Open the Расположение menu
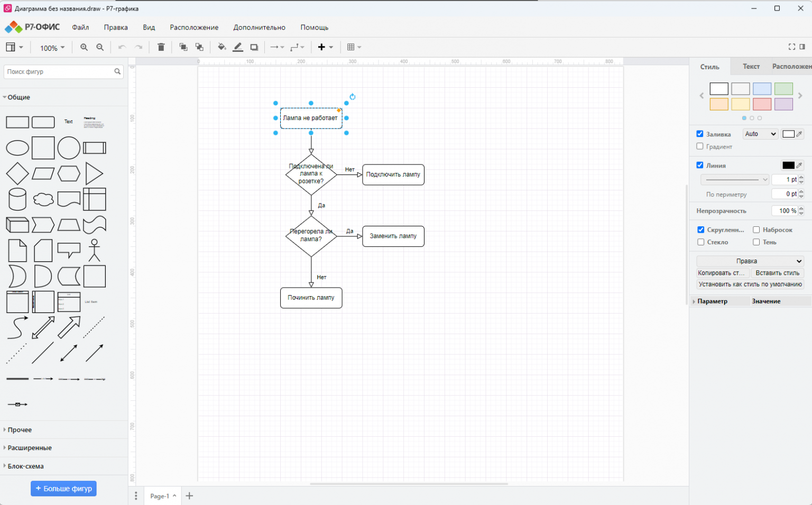This screenshot has height=505, width=812. click(194, 27)
